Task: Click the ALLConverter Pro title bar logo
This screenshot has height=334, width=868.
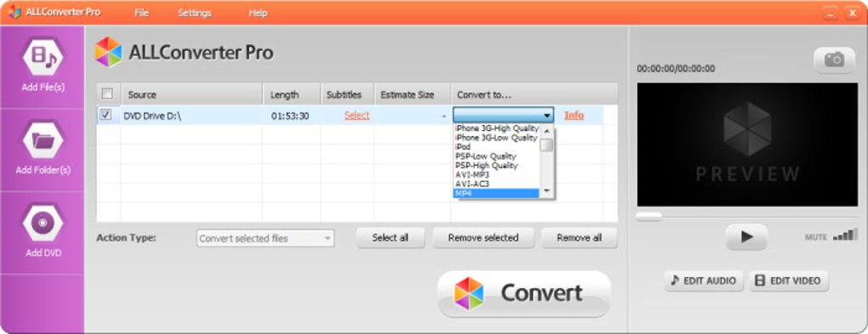Action: [x=14, y=12]
